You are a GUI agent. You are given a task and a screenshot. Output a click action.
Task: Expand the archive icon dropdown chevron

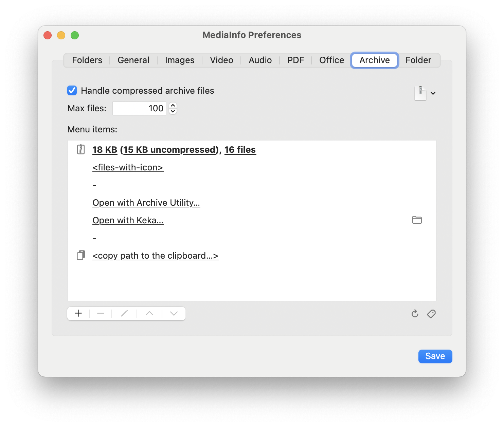[433, 93]
